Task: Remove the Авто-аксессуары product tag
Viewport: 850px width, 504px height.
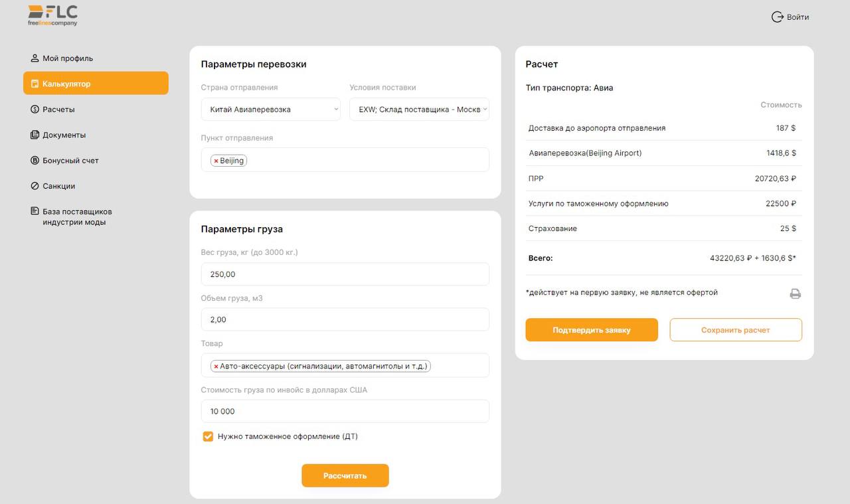Action: click(x=216, y=366)
